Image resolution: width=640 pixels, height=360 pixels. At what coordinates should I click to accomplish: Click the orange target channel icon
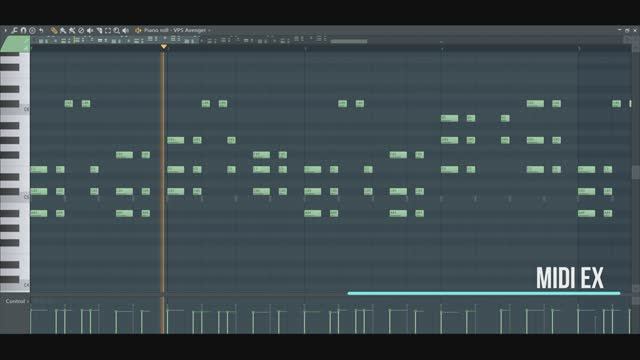(x=138, y=30)
